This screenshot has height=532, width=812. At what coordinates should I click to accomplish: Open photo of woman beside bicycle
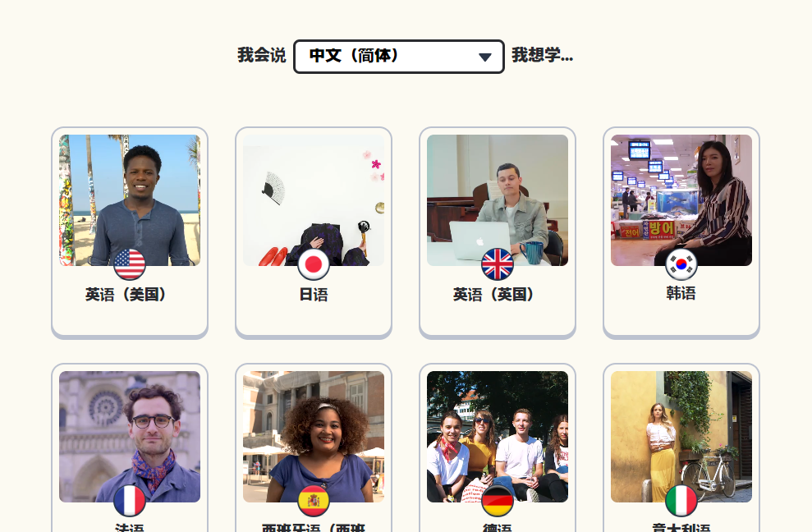coord(681,436)
